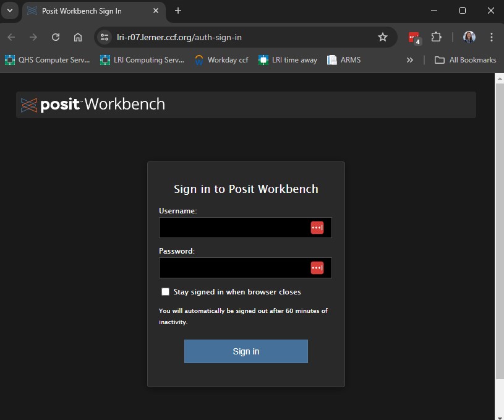Open the Chrome profile avatar
This screenshot has height=420, width=504.
click(x=469, y=37)
